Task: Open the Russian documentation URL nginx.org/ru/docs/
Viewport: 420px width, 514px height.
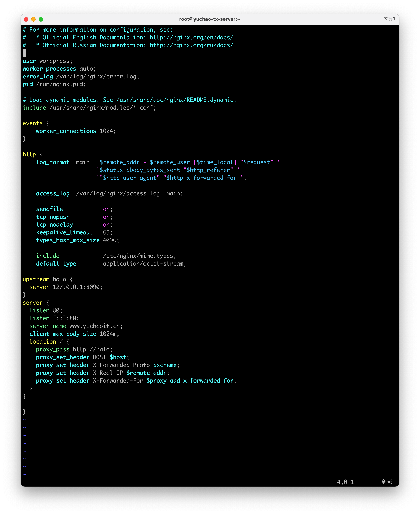Action: click(191, 45)
